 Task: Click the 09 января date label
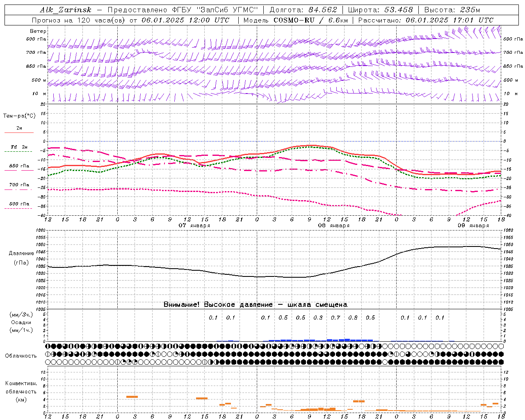[x=473, y=226]
